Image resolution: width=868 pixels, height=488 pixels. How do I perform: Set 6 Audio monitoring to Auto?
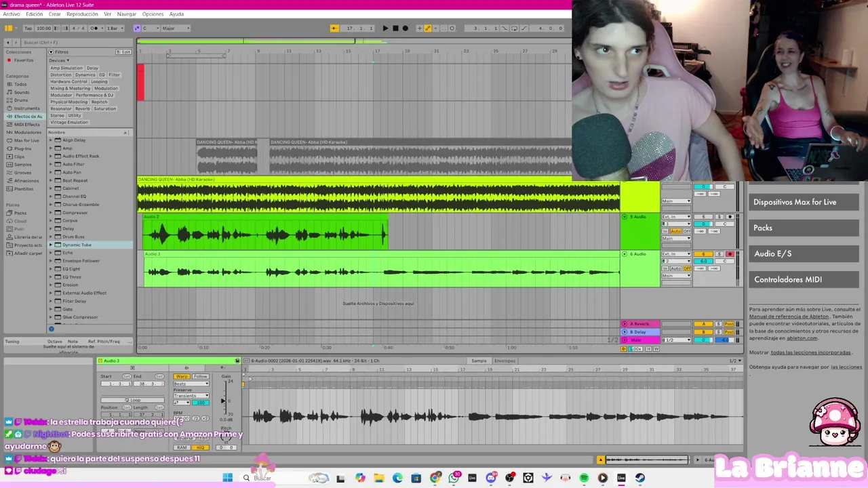point(676,268)
